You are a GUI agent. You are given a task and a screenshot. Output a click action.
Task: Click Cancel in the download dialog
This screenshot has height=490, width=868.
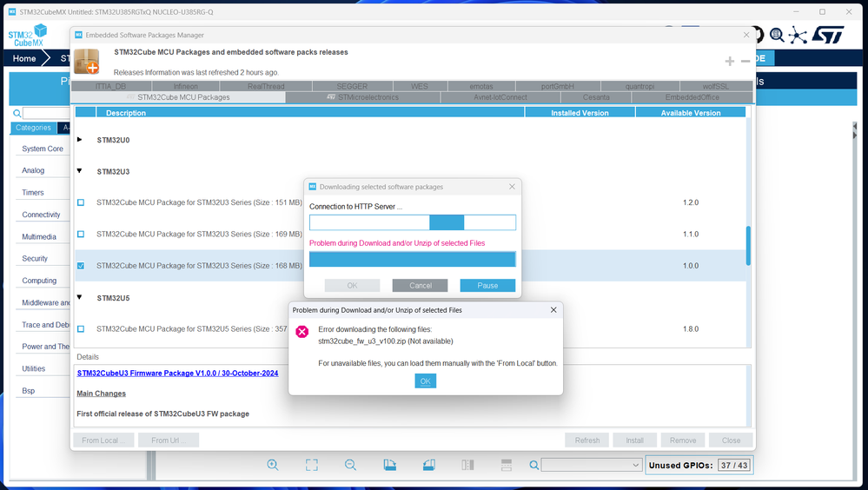(421, 286)
